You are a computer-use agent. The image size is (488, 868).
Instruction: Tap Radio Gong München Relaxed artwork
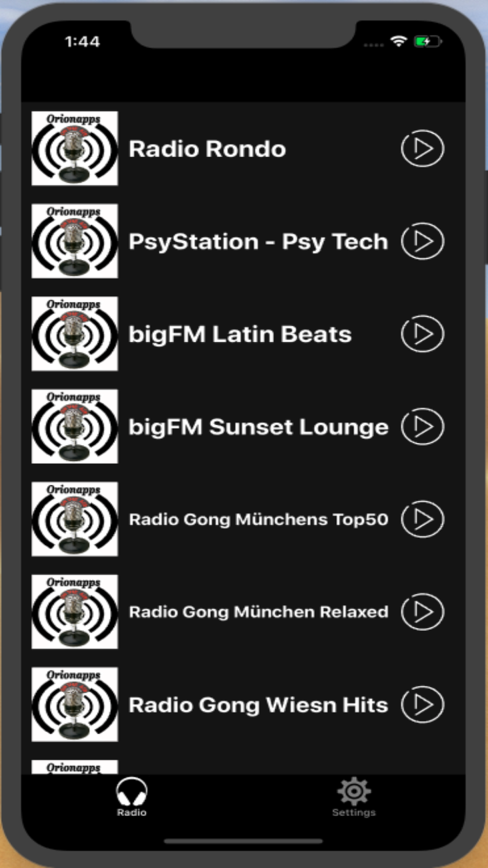pos(75,612)
